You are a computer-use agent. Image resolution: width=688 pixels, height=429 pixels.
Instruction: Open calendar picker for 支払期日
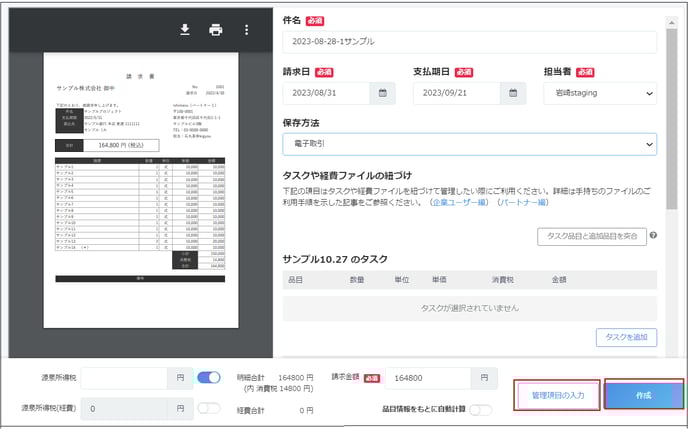(513, 93)
